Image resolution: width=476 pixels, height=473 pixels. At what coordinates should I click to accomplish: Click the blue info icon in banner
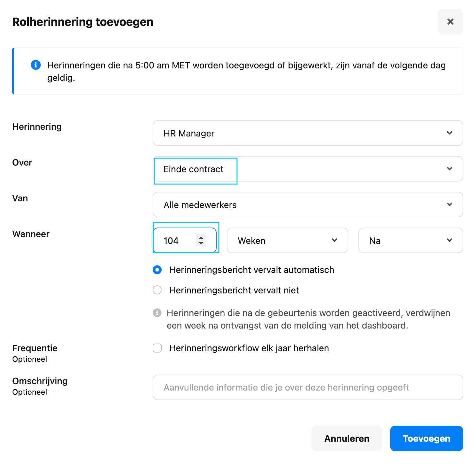(x=36, y=65)
